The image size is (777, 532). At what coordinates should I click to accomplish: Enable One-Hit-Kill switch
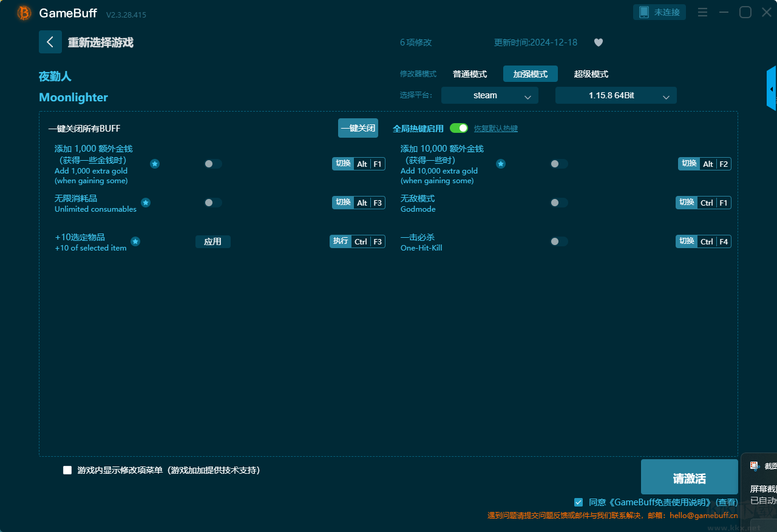coord(558,241)
